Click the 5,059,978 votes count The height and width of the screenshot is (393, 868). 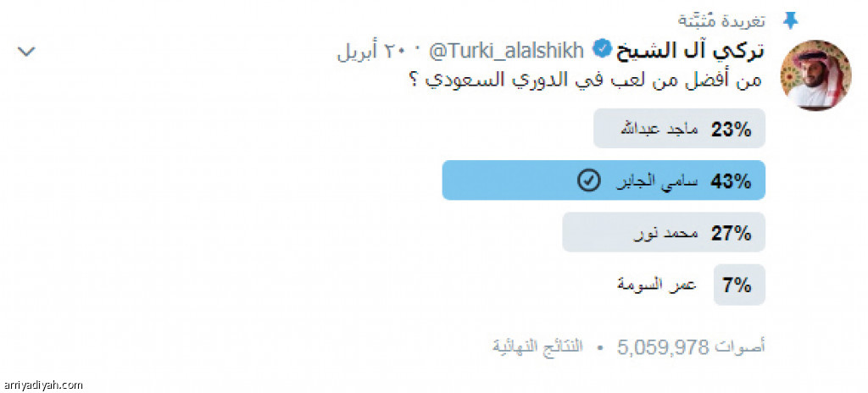663,347
